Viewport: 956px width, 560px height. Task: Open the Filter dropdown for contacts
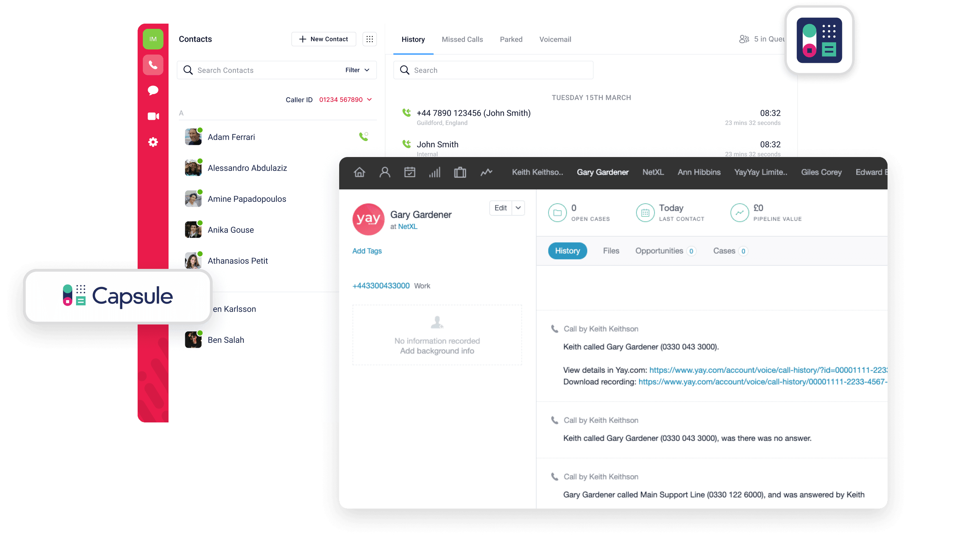pyautogui.click(x=357, y=70)
